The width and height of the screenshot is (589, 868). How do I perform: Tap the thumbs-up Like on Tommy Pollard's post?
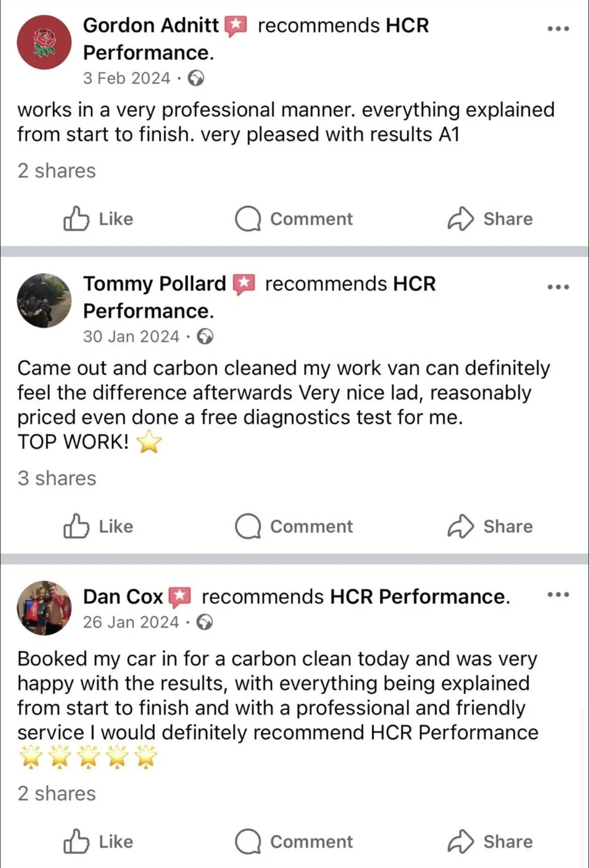[98, 526]
